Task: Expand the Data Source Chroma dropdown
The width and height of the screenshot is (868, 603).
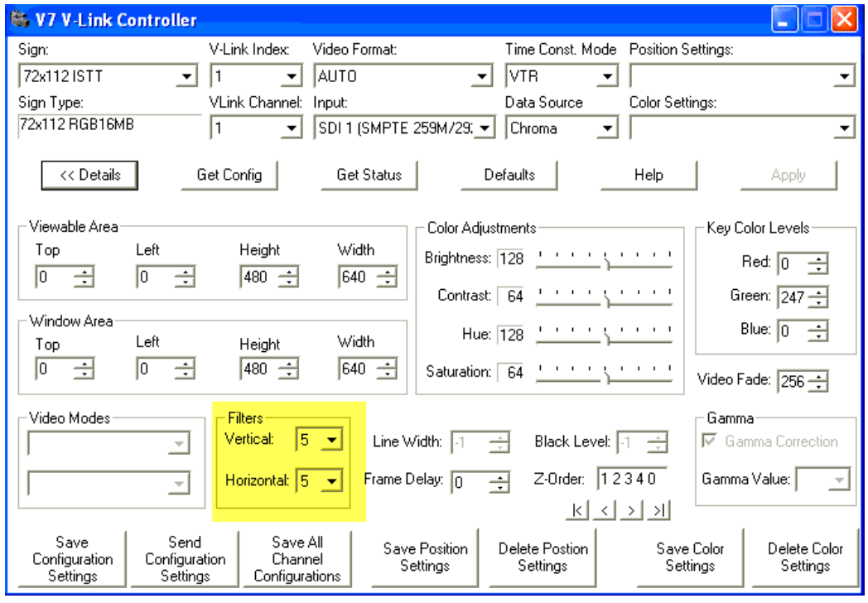Action: 609,128
